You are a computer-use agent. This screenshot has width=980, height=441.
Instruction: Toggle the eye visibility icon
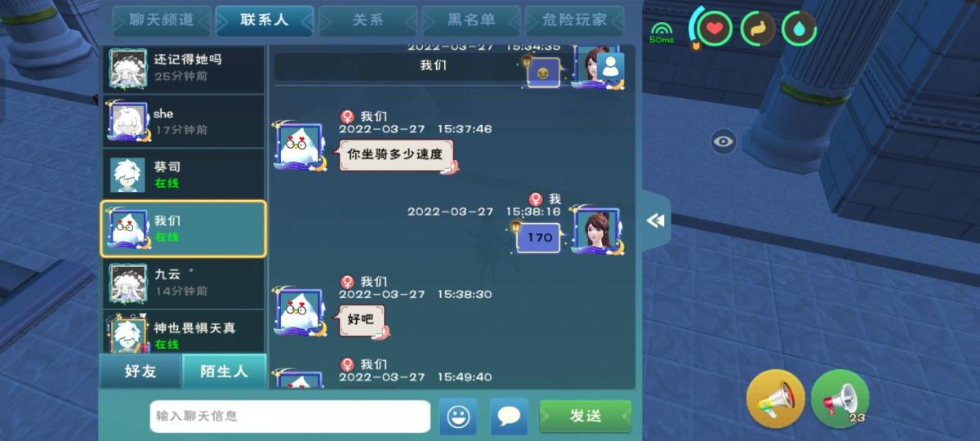pyautogui.click(x=723, y=142)
